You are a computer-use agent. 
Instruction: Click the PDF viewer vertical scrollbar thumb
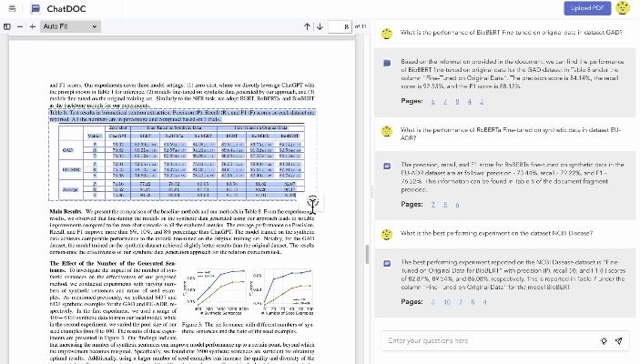coord(367,254)
